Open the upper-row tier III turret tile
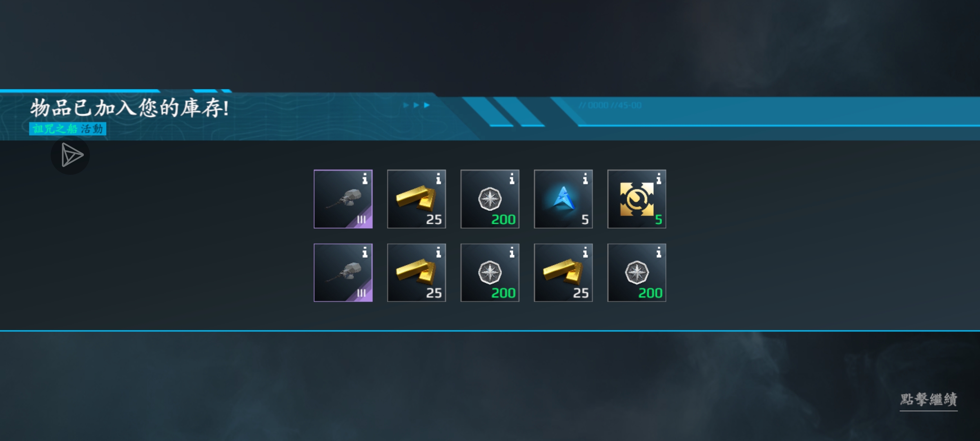This screenshot has width=980, height=441. pos(343,199)
